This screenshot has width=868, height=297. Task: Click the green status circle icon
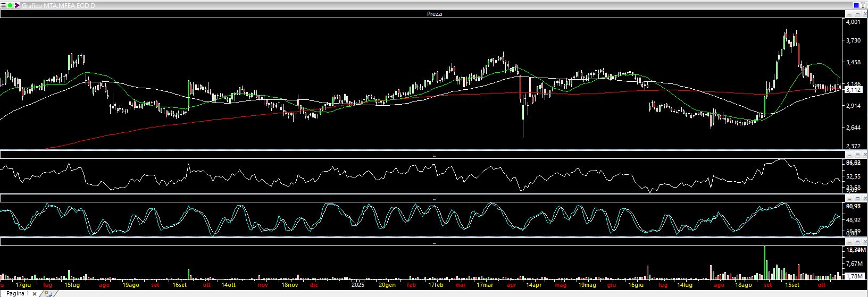tap(10, 5)
